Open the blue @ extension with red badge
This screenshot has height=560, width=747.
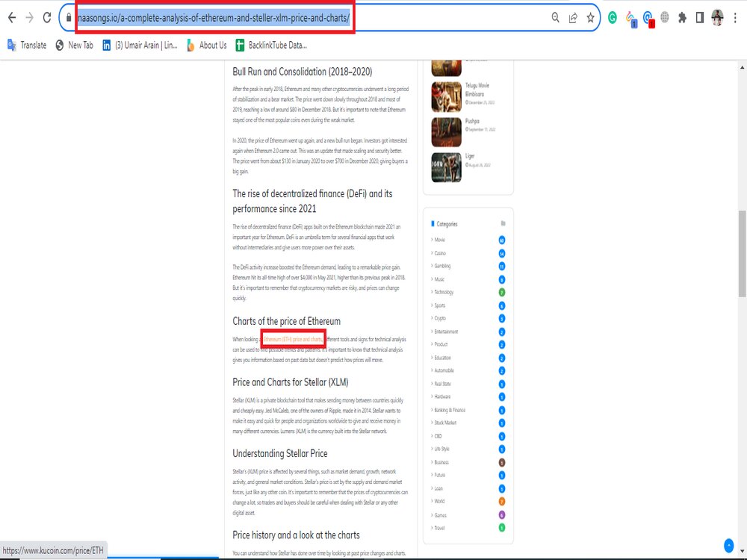coord(648,19)
